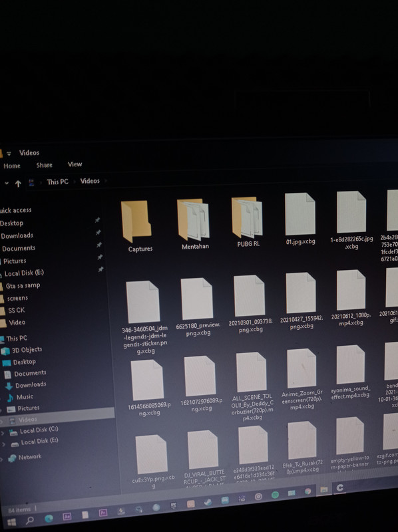Open recent locations dropdown arrow
The image size is (398, 532).
point(7,184)
